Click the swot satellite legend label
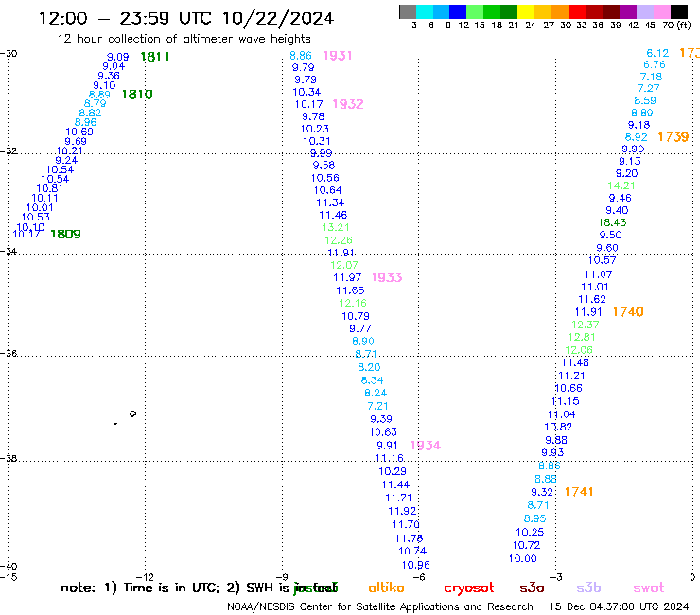 [649, 589]
